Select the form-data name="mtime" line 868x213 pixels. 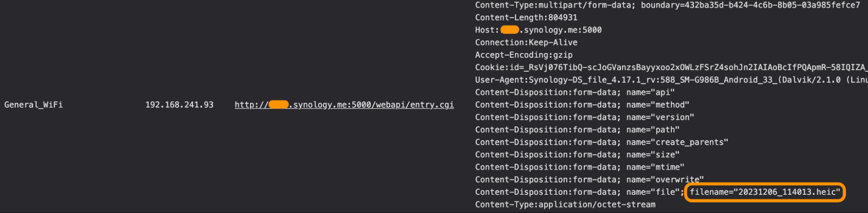point(580,167)
